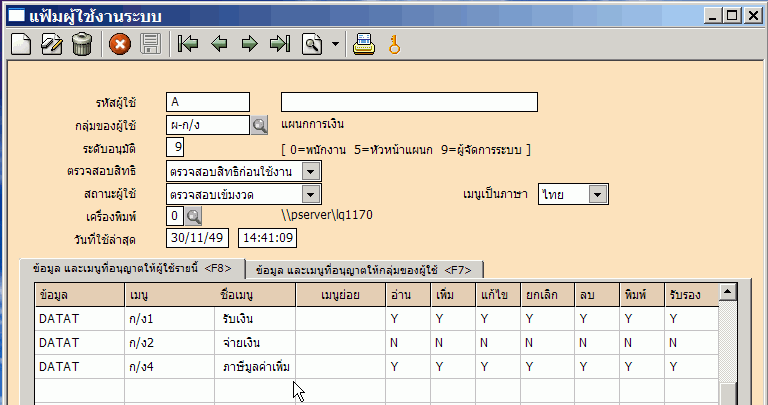The image size is (768, 405).
Task: Click the รับเงิน menu name cell
Action: coord(255,319)
